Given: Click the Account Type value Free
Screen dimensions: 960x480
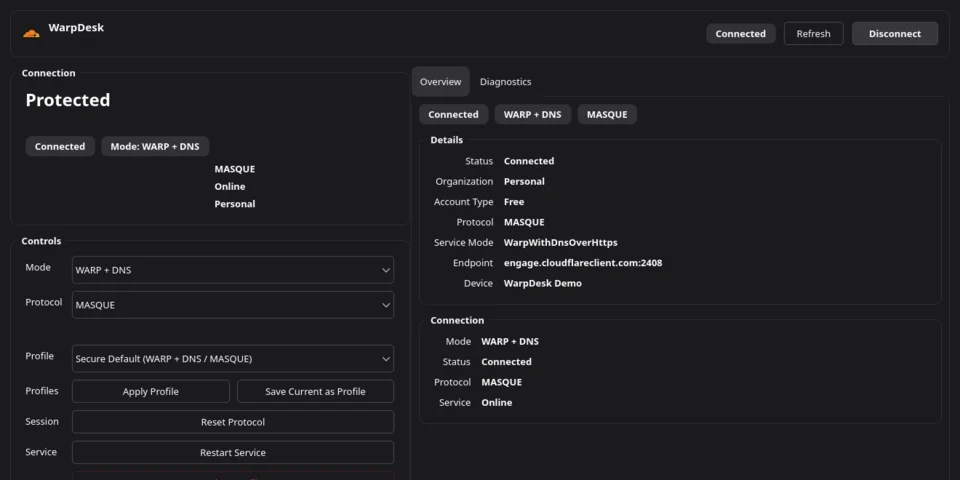Looking at the screenshot, I should pos(514,201).
